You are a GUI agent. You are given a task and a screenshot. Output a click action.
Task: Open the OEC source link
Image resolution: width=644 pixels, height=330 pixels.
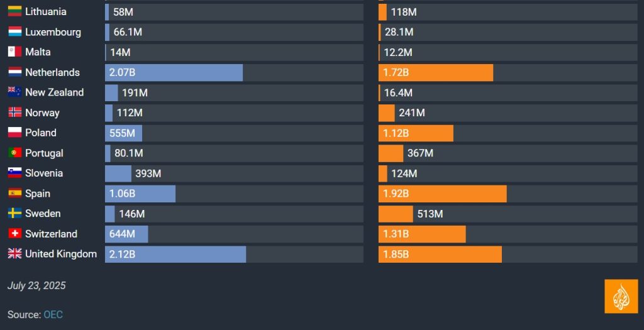click(x=53, y=314)
